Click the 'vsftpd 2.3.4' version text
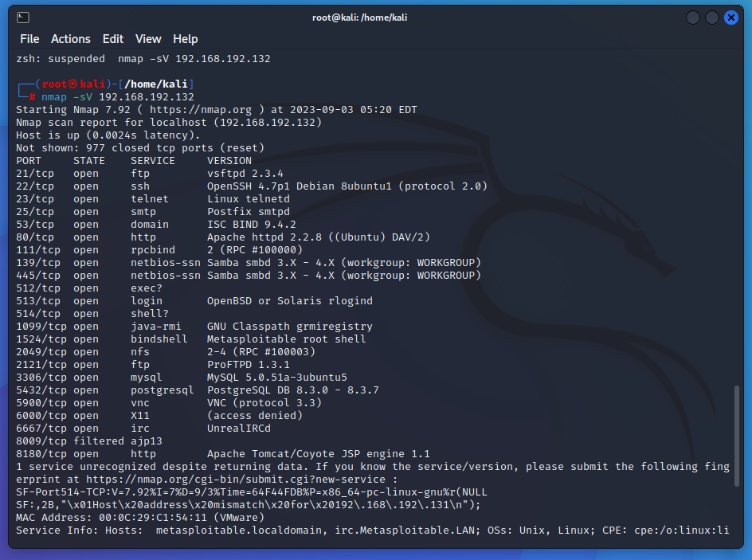 click(245, 174)
